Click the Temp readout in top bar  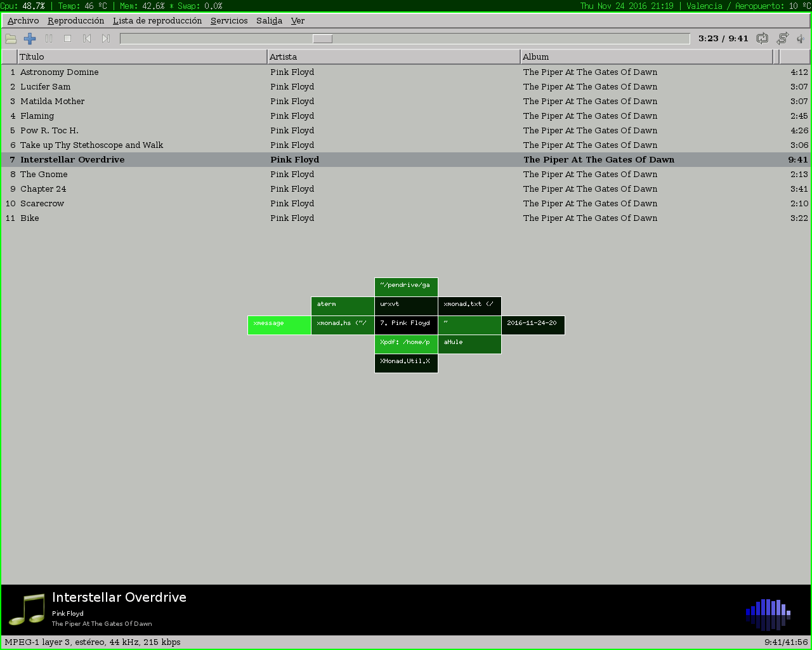coord(82,6)
